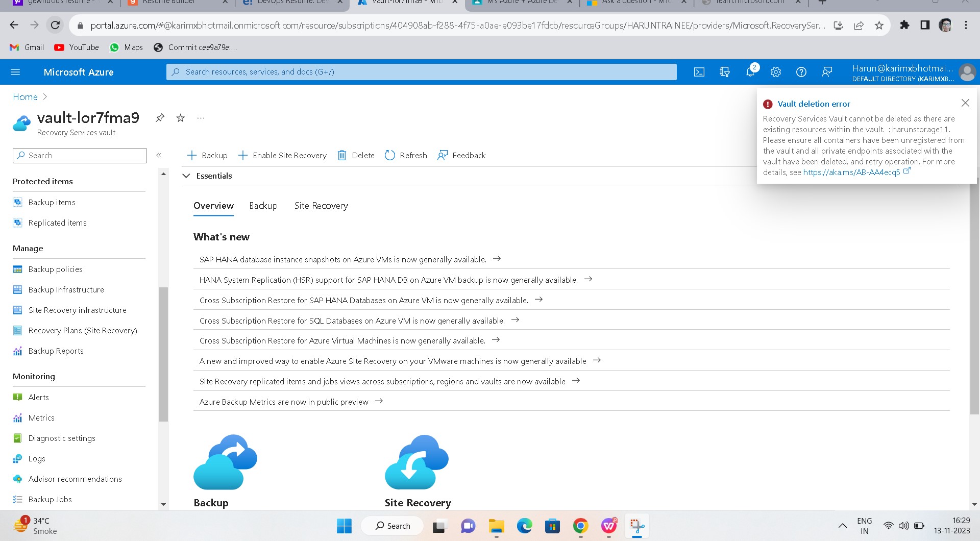Open the notifications bell showing 2 alerts
Screen dimensions: 980x541
tap(750, 72)
